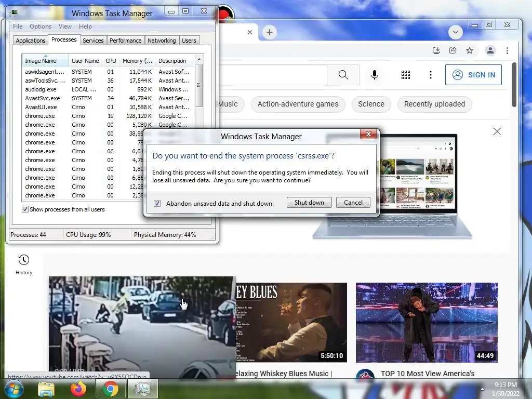Close the end process confirmation dialog
The width and height of the screenshot is (532, 399).
tap(368, 134)
